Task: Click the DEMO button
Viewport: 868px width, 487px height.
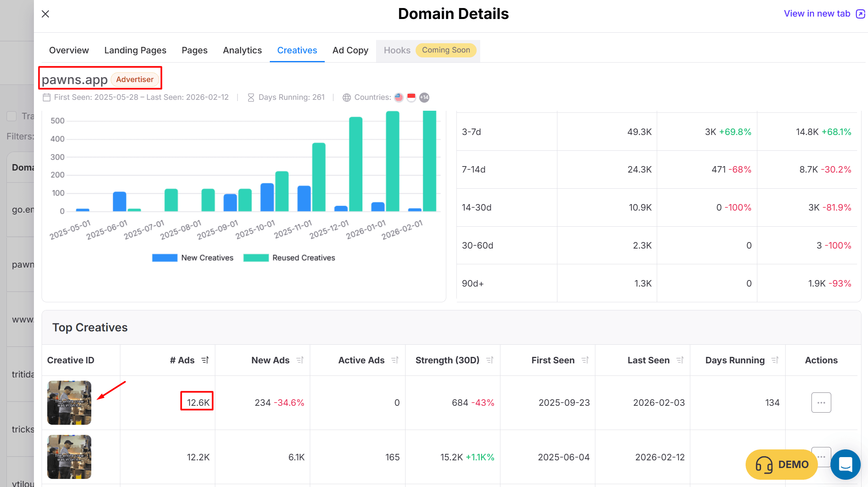Action: [x=781, y=464]
